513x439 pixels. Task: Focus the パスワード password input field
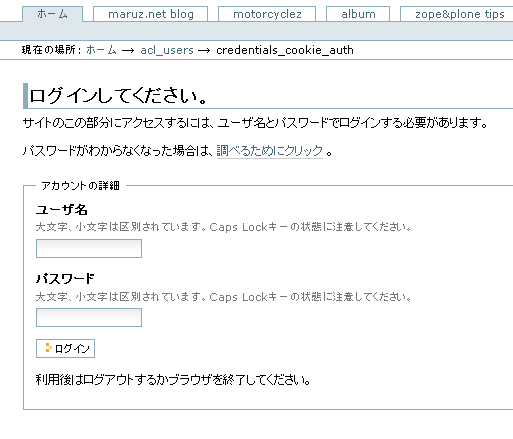(x=89, y=317)
